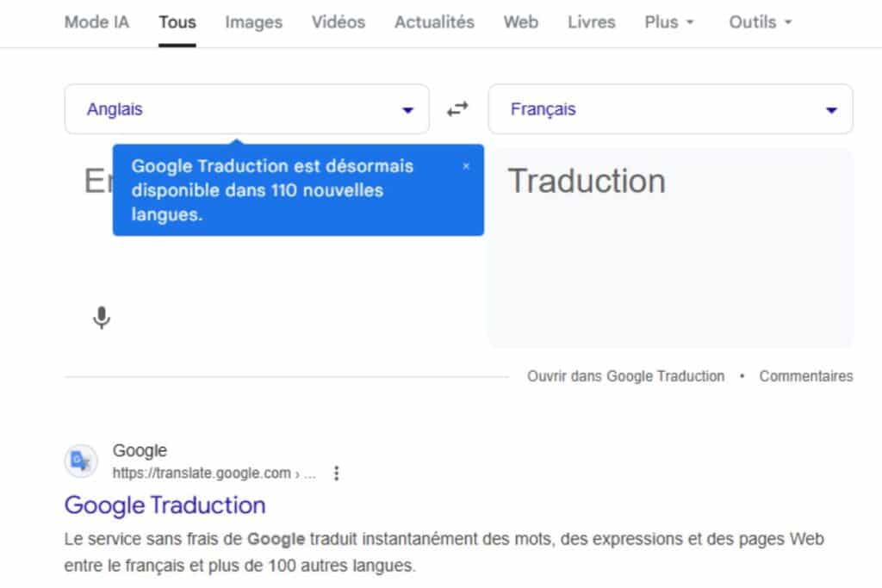Screen dimensions: 882x588
Task: Switch to the Livres tab
Action: [591, 22]
